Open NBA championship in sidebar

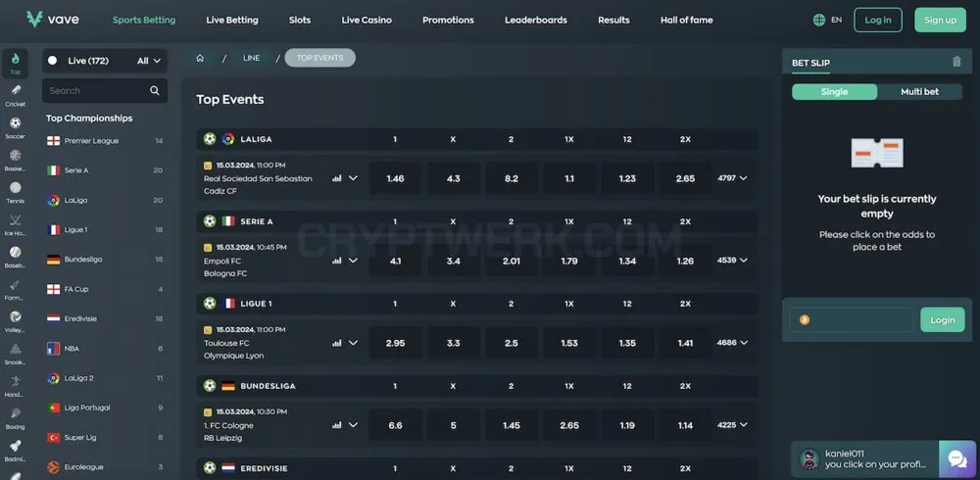[x=105, y=349]
